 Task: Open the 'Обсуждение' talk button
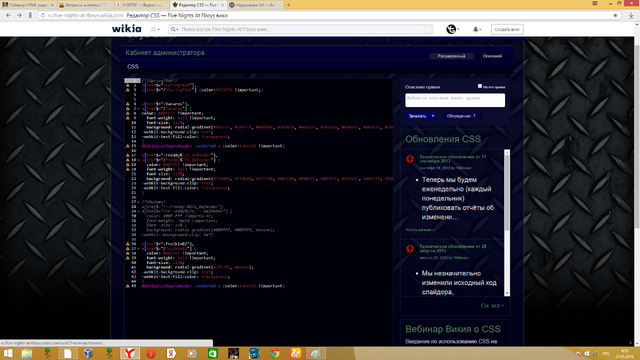click(x=462, y=116)
